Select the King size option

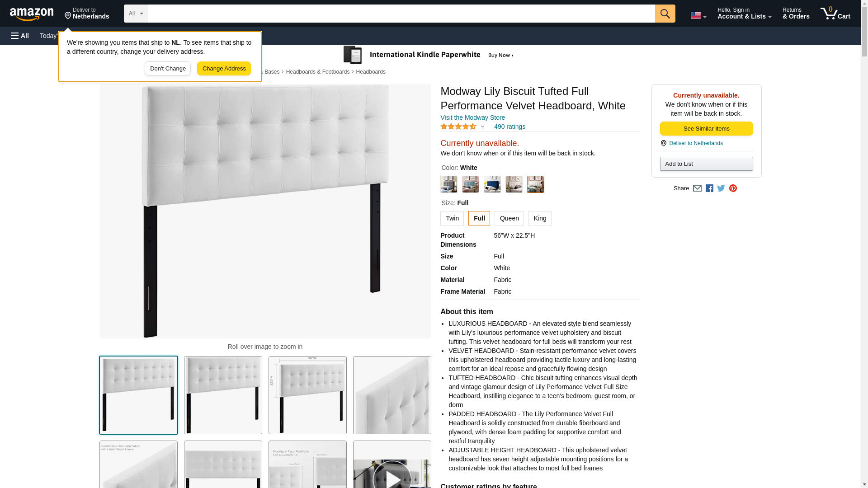(540, 218)
